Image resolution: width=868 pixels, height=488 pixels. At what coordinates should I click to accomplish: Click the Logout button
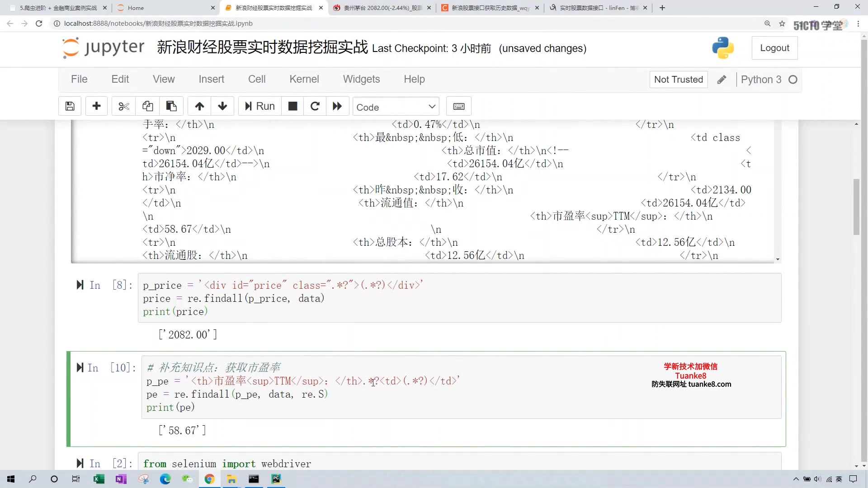[x=775, y=47]
